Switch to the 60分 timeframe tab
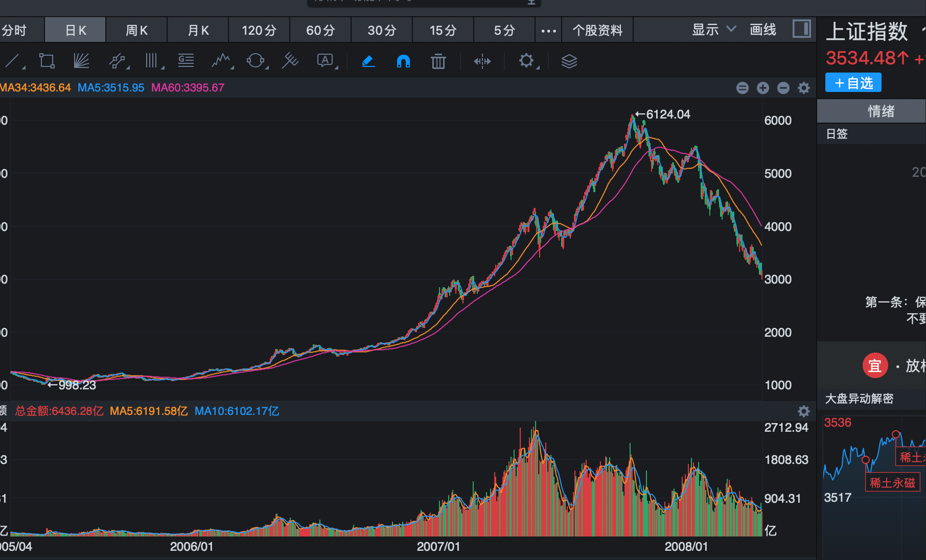This screenshot has height=560, width=926. (x=320, y=30)
